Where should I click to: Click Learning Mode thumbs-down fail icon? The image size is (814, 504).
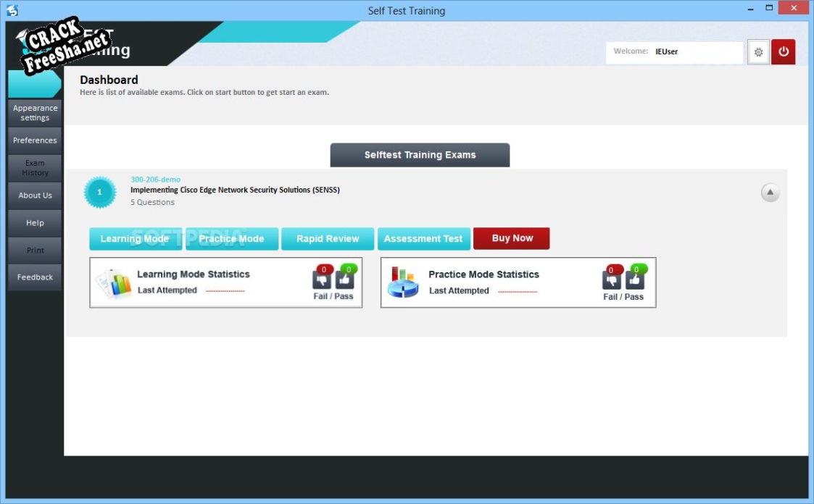[x=322, y=280]
